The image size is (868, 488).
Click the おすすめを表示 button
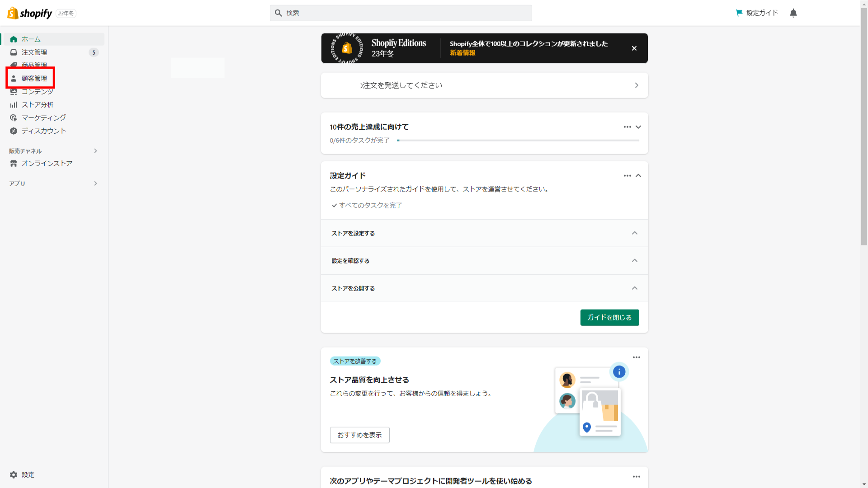[x=359, y=435]
